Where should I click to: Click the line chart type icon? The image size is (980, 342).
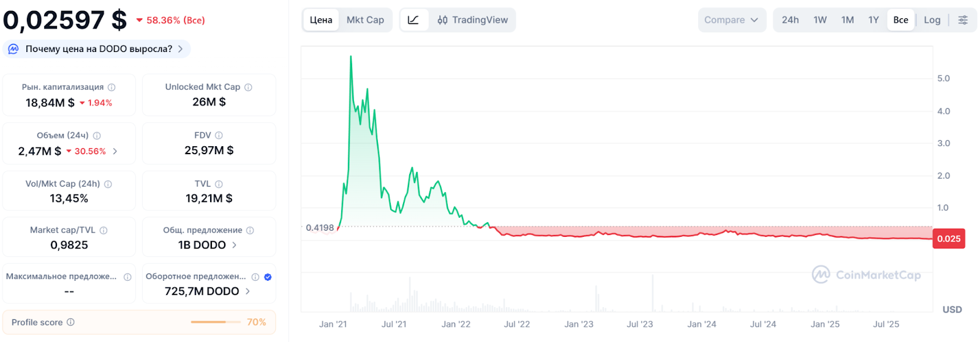click(x=413, y=20)
